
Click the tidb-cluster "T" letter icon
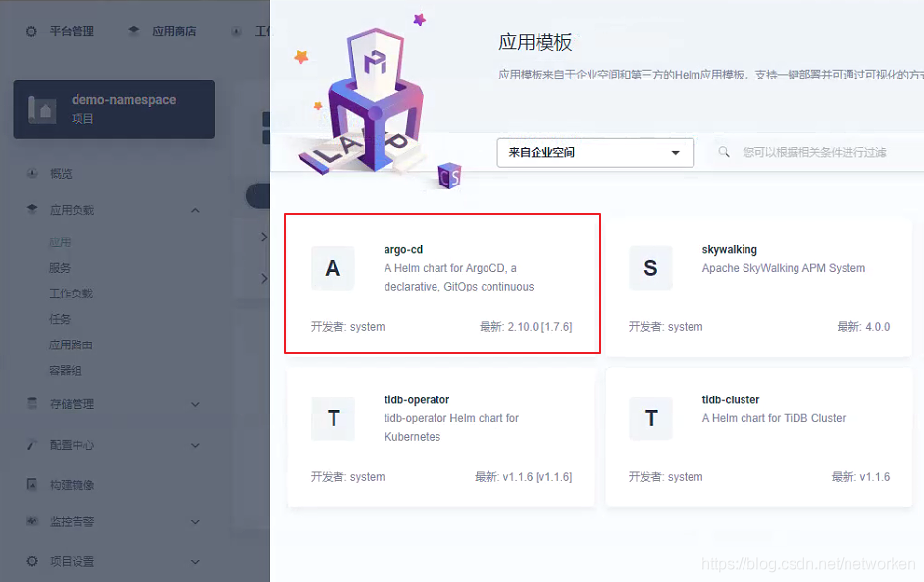pos(650,419)
